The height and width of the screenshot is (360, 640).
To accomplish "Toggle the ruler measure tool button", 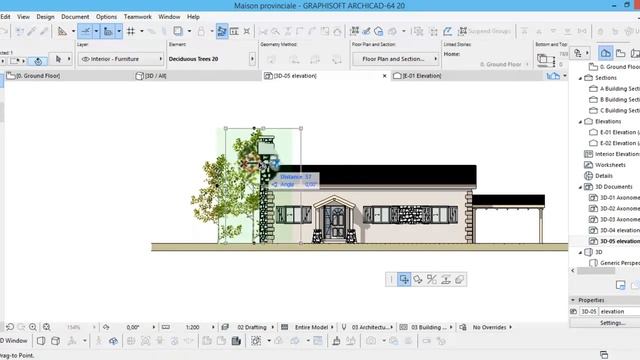I will coord(108,31).
